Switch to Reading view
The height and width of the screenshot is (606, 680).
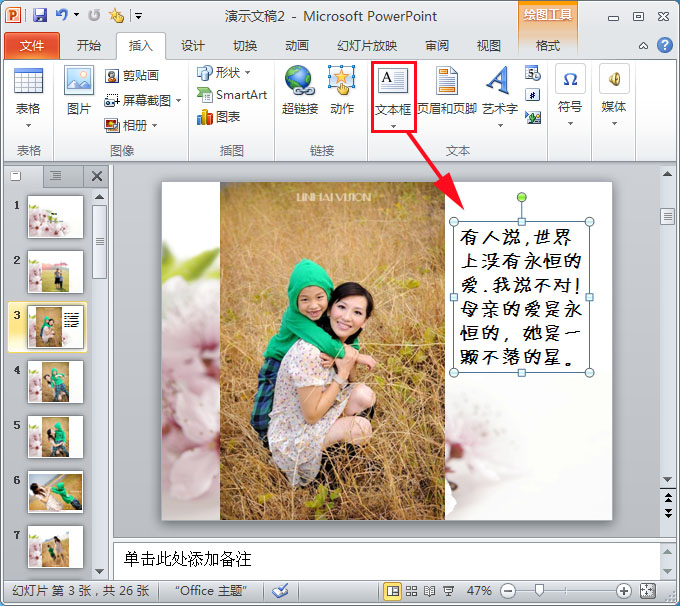click(x=429, y=591)
